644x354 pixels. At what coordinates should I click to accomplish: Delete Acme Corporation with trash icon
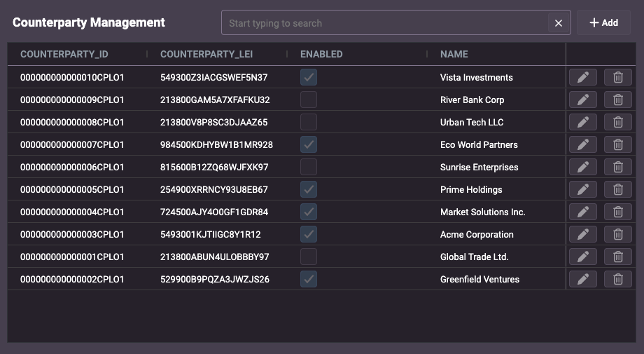coord(617,234)
